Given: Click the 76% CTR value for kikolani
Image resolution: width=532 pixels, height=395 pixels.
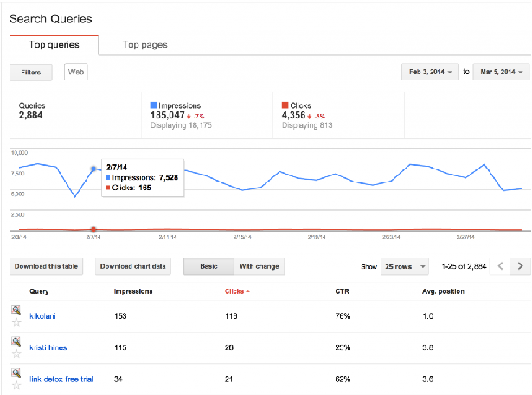Looking at the screenshot, I should point(343,316).
